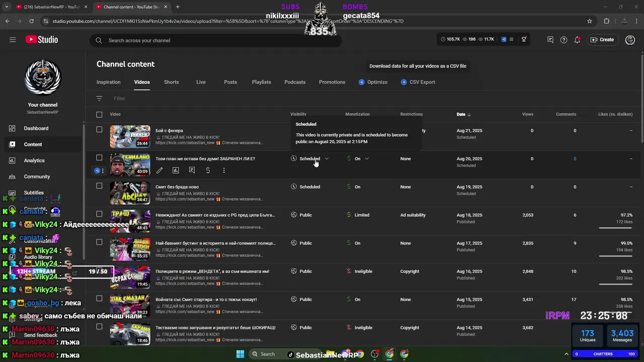Go back in the browser
Viewport: 644px width, 362px height.
7,21
